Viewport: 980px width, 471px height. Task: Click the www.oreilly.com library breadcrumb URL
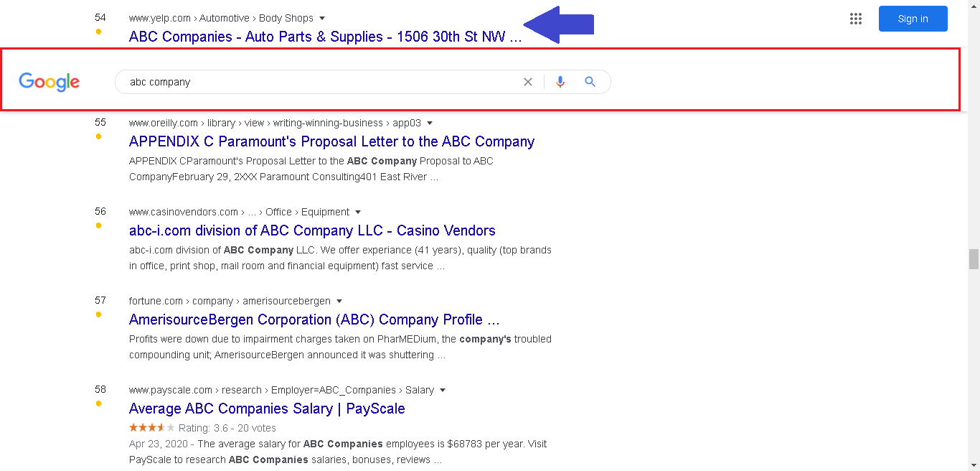click(x=275, y=123)
